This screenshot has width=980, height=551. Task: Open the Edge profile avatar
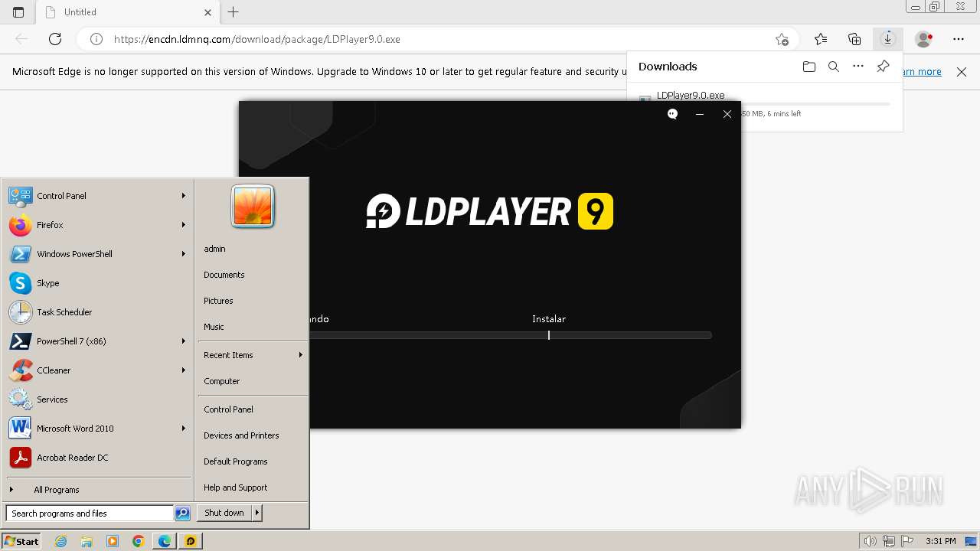pos(925,39)
